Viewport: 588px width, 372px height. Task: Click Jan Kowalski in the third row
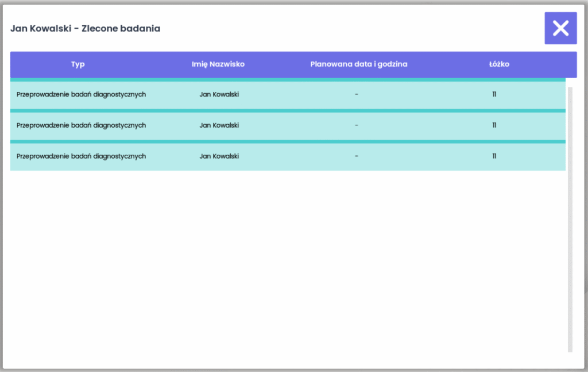[x=219, y=156]
